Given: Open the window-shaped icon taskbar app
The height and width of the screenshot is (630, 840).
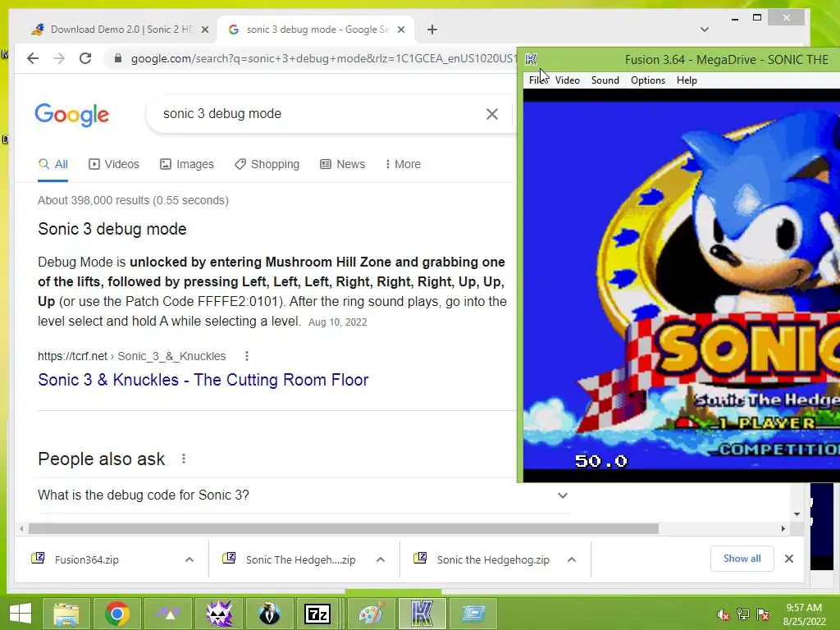Looking at the screenshot, I should 473,614.
